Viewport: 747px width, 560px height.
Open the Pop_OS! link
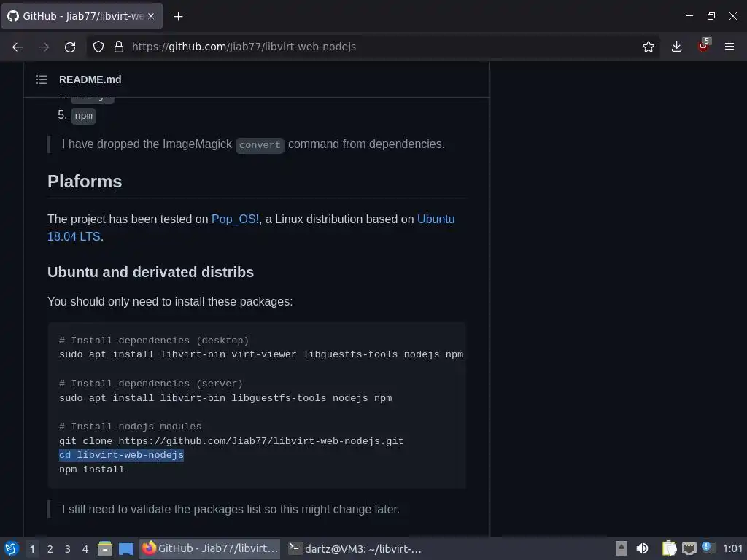coord(235,219)
